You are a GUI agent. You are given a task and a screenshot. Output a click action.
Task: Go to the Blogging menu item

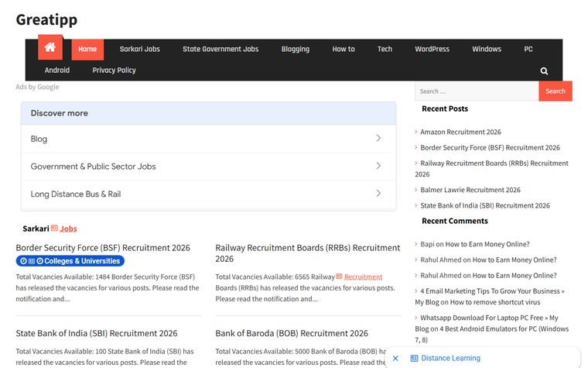coord(295,49)
